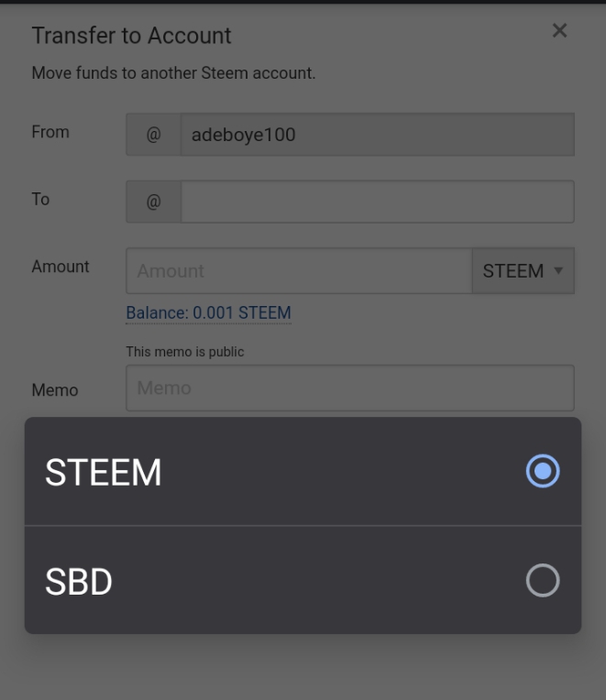This screenshot has width=606, height=700.
Task: Click the Memo label text
Action: pyautogui.click(x=55, y=390)
